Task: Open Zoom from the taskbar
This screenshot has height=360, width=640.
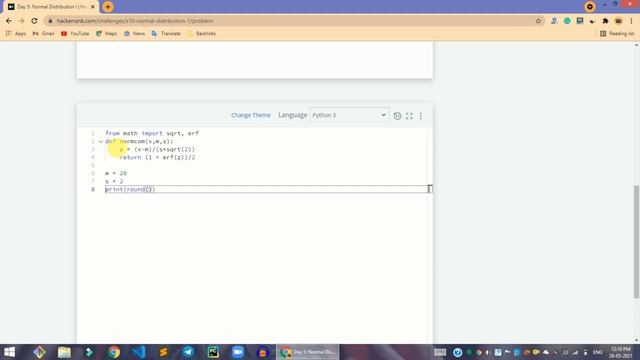Action: [x=238, y=352]
